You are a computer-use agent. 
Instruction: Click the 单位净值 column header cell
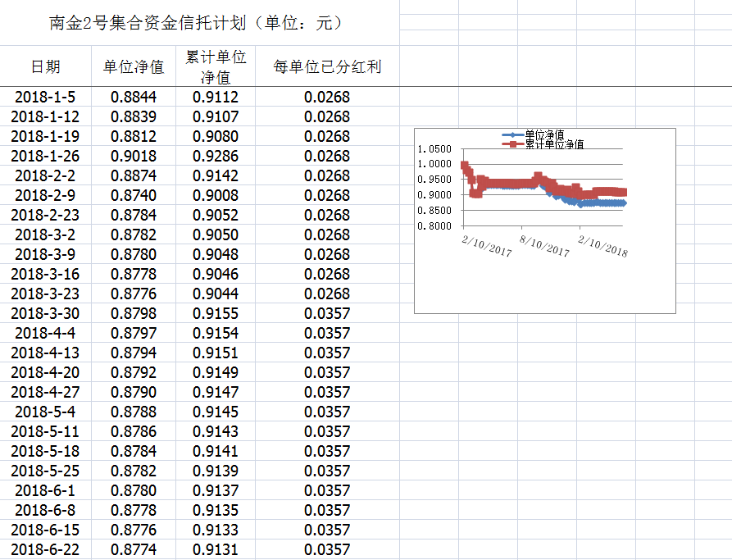[134, 66]
